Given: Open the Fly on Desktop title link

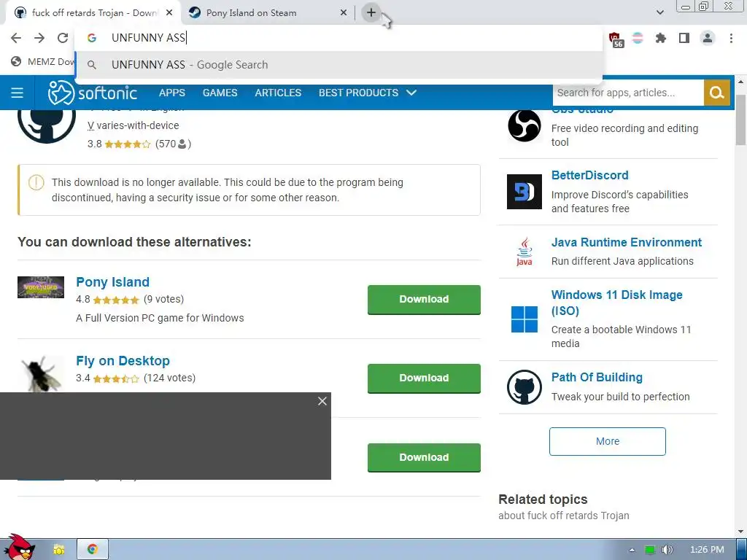Looking at the screenshot, I should tap(123, 361).
